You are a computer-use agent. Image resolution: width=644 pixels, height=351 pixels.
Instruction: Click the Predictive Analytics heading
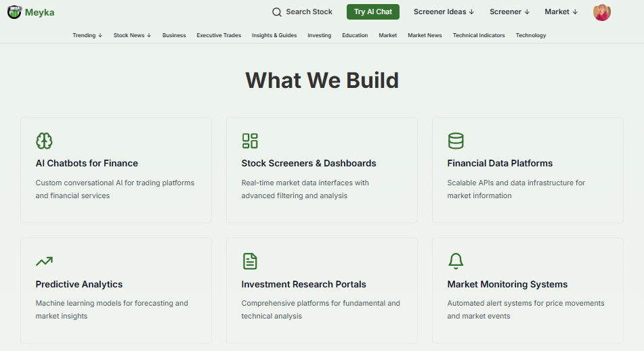click(79, 284)
